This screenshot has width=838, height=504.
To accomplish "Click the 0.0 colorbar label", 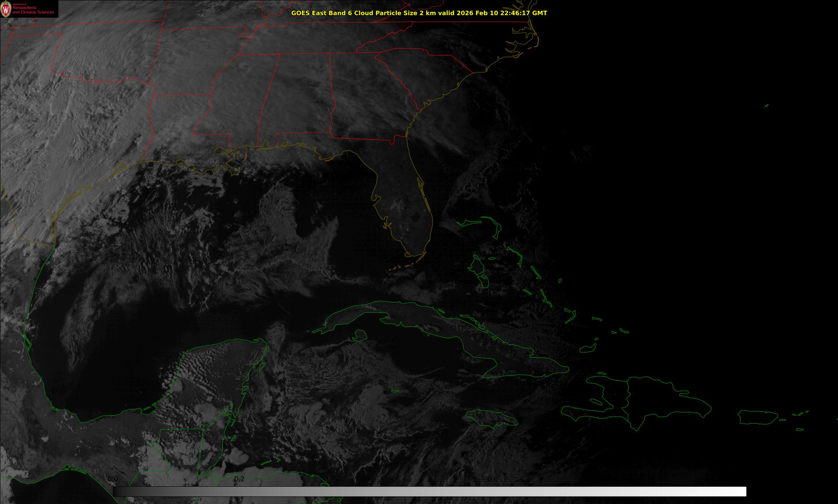I will 113,479.
